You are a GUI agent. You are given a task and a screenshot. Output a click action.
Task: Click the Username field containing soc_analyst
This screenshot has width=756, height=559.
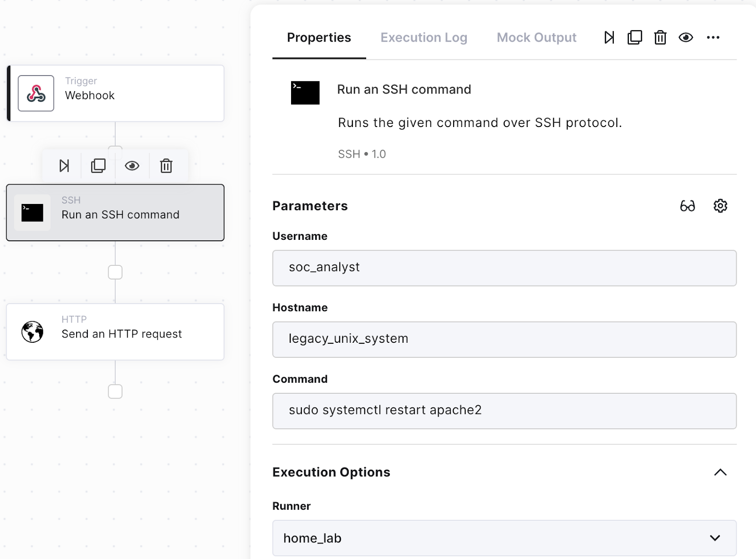[x=504, y=268]
